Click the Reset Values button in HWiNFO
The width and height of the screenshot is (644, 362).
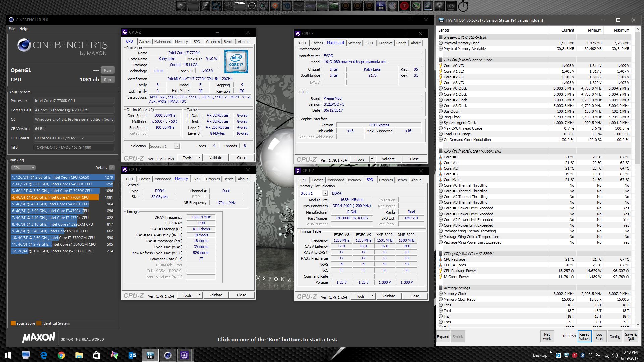point(584,336)
